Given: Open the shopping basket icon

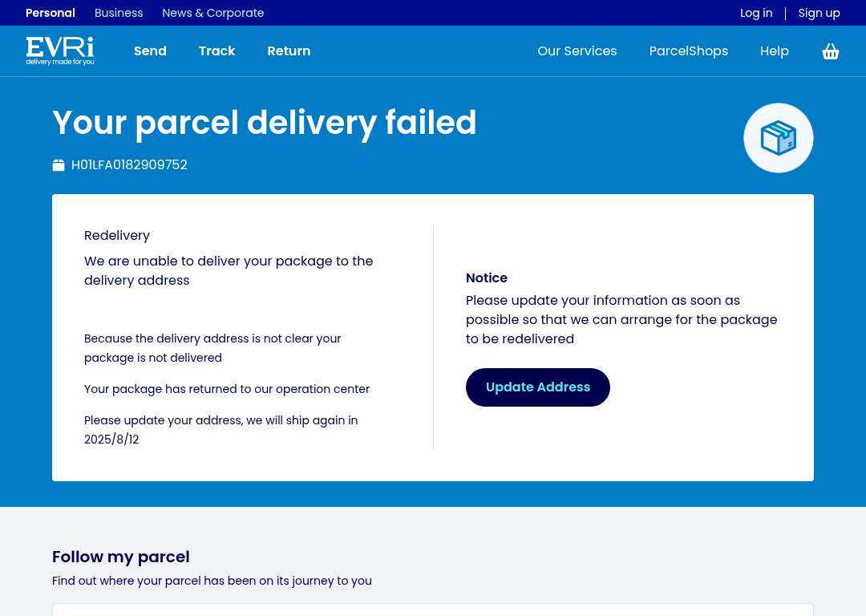Looking at the screenshot, I should [830, 51].
